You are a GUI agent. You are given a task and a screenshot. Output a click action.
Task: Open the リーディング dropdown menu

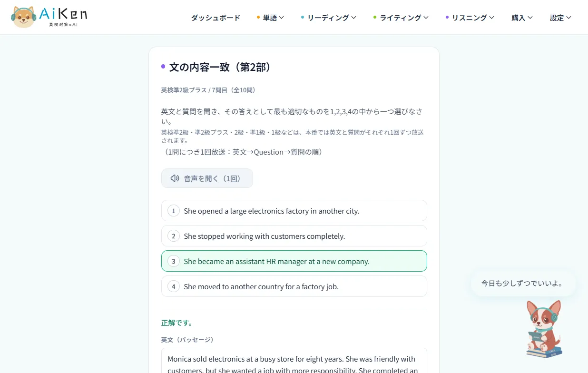point(328,18)
